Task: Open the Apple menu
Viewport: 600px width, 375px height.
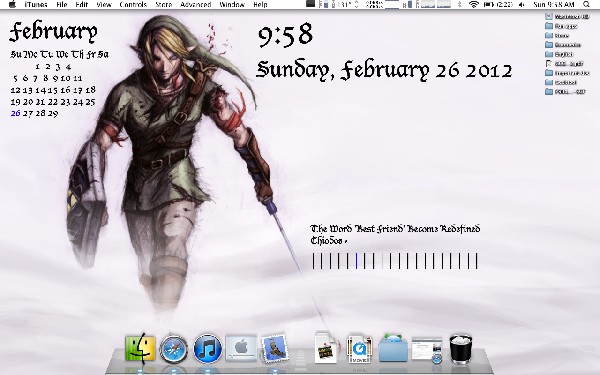Action: (12, 4)
